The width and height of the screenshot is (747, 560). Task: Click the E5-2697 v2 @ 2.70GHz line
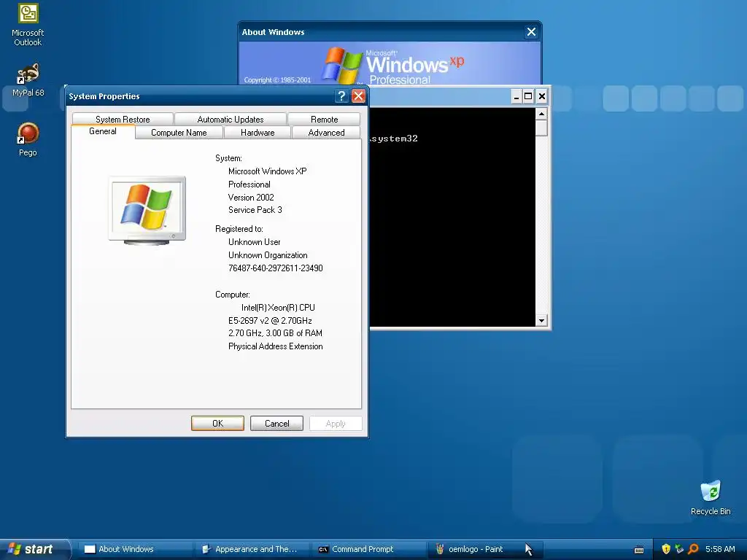[x=270, y=321]
